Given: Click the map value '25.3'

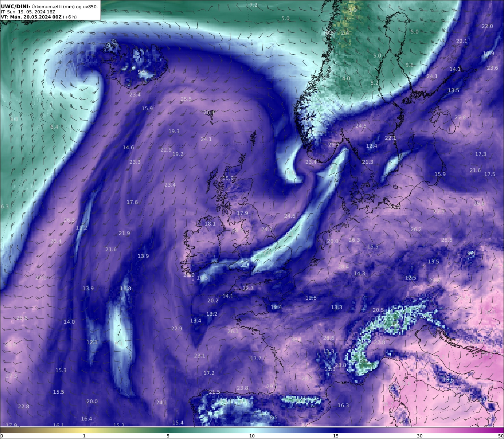Looking at the screenshot, I should [334, 145].
